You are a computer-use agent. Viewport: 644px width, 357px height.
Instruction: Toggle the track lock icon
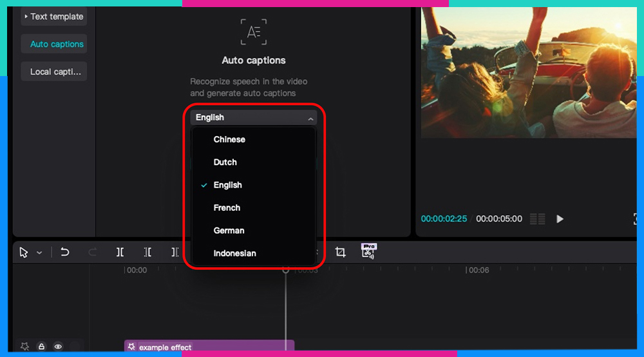click(x=41, y=347)
